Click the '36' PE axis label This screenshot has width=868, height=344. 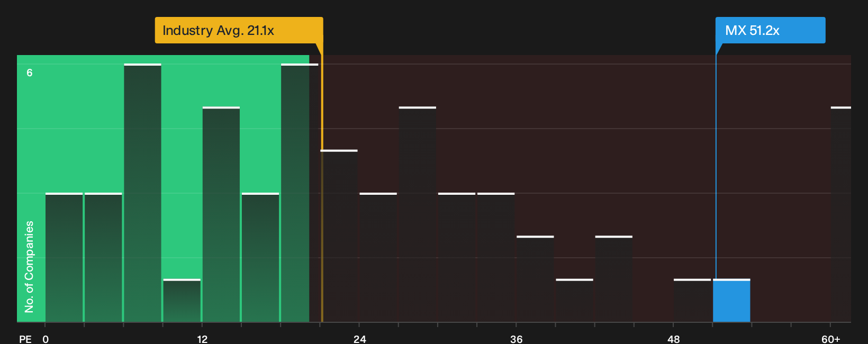click(x=516, y=339)
